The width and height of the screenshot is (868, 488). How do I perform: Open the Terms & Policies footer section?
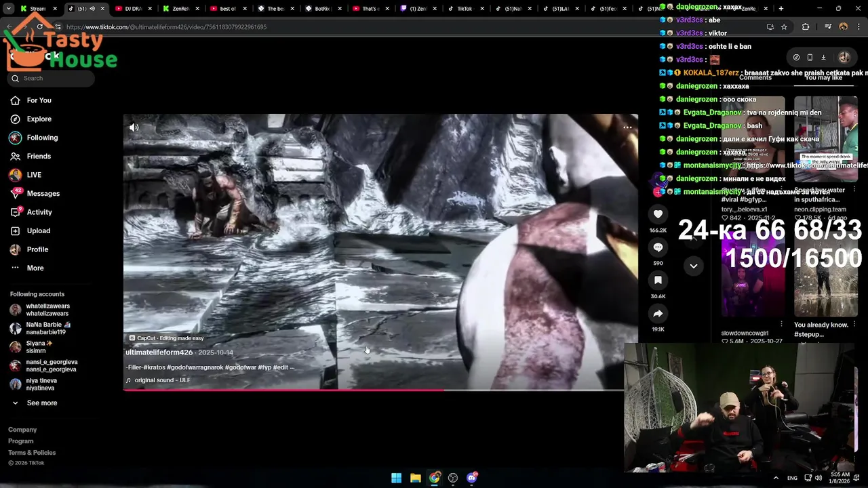[32, 453]
